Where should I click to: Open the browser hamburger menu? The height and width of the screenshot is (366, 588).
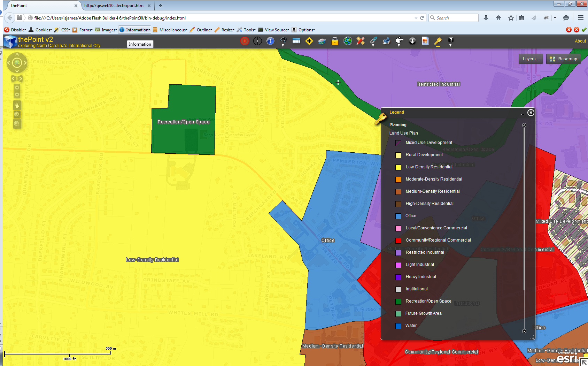[581, 18]
